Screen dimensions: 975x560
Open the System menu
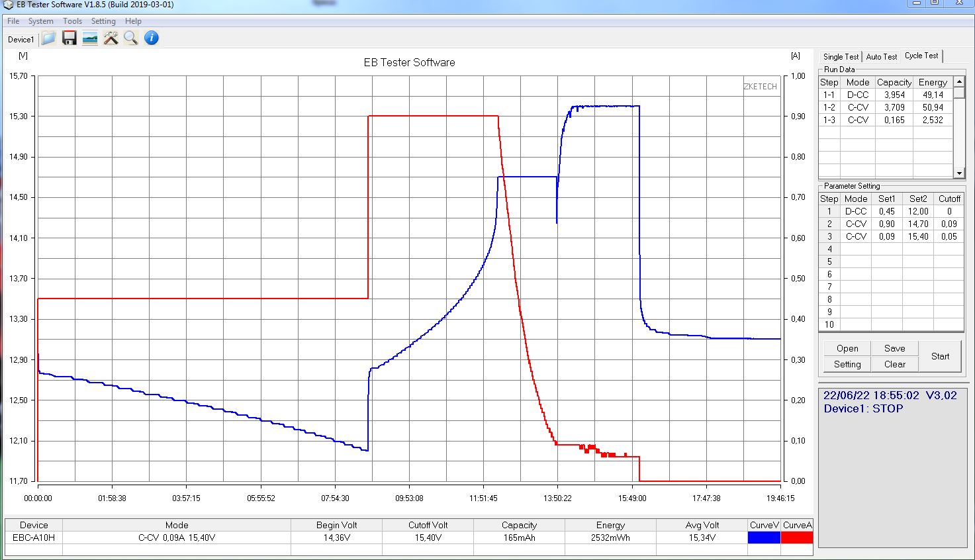pyautogui.click(x=40, y=21)
